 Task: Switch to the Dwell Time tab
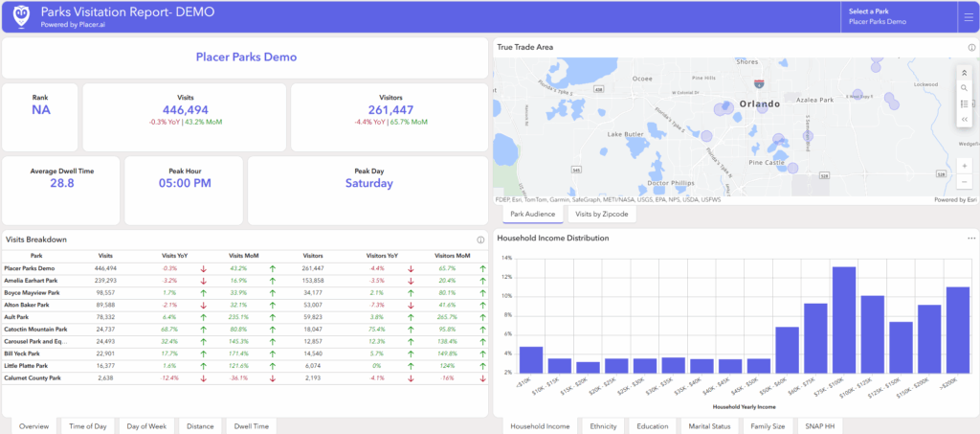(x=252, y=426)
